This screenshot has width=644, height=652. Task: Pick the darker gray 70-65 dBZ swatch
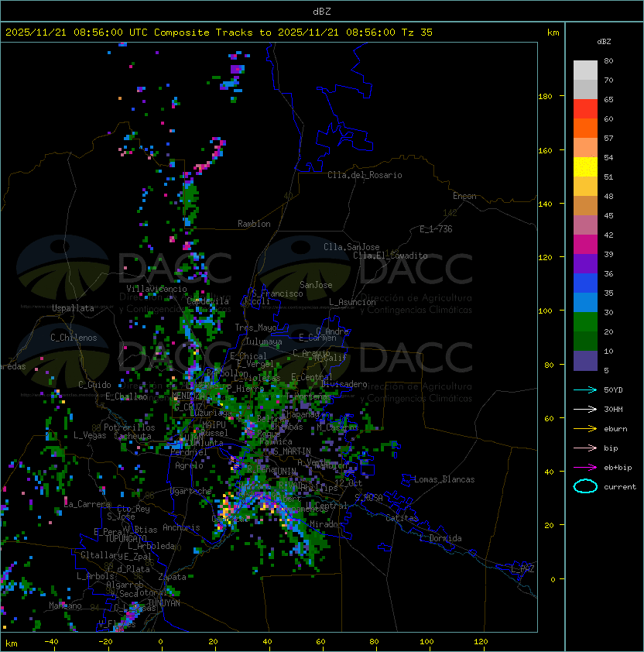(585, 89)
